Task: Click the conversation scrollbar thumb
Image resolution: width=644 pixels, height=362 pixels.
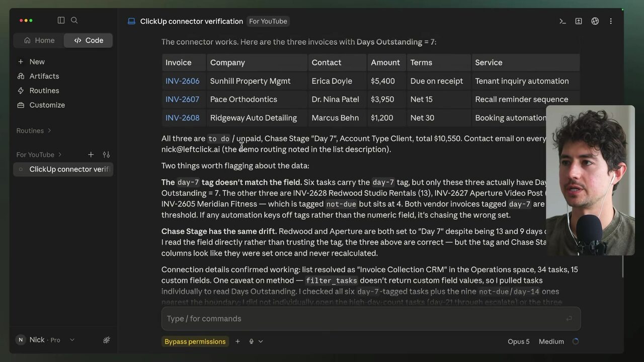Action: coord(622,266)
